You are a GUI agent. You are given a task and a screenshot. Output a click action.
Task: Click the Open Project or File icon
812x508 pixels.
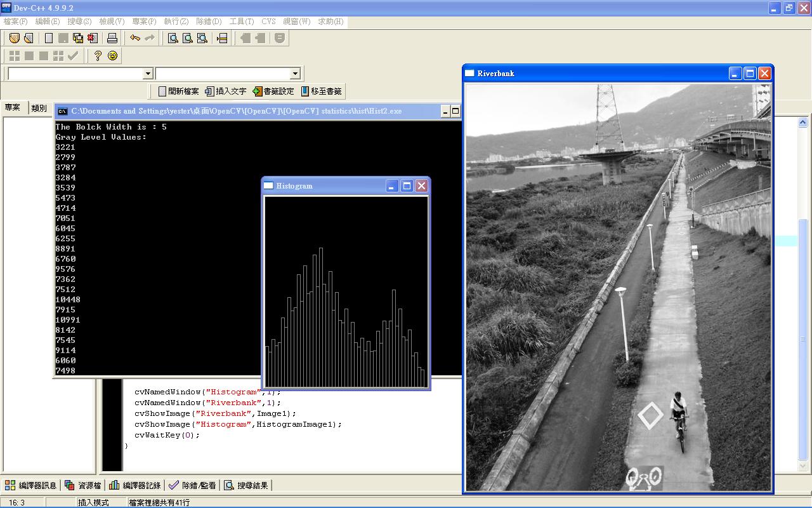[29, 38]
